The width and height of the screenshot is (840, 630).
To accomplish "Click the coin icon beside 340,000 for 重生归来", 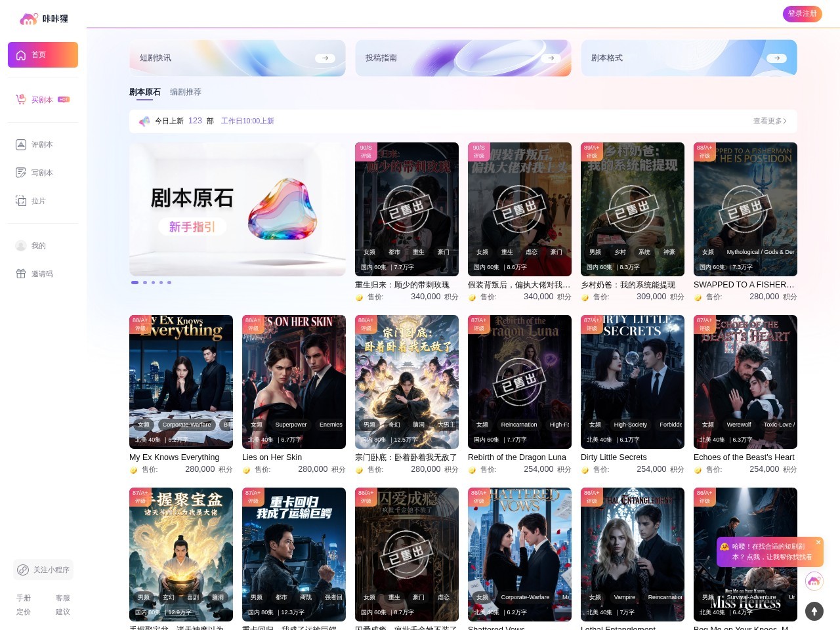I will click(360, 297).
